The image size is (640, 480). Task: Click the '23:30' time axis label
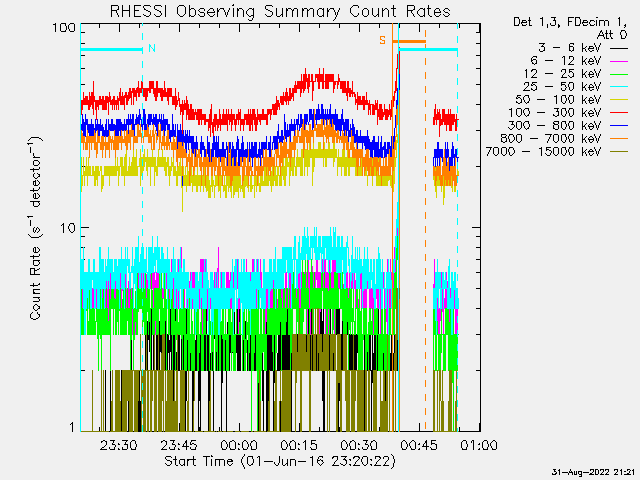118,445
